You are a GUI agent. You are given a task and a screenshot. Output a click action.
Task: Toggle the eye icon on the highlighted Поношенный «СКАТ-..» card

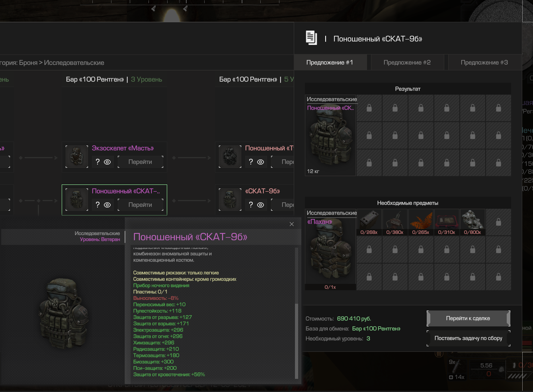click(107, 205)
